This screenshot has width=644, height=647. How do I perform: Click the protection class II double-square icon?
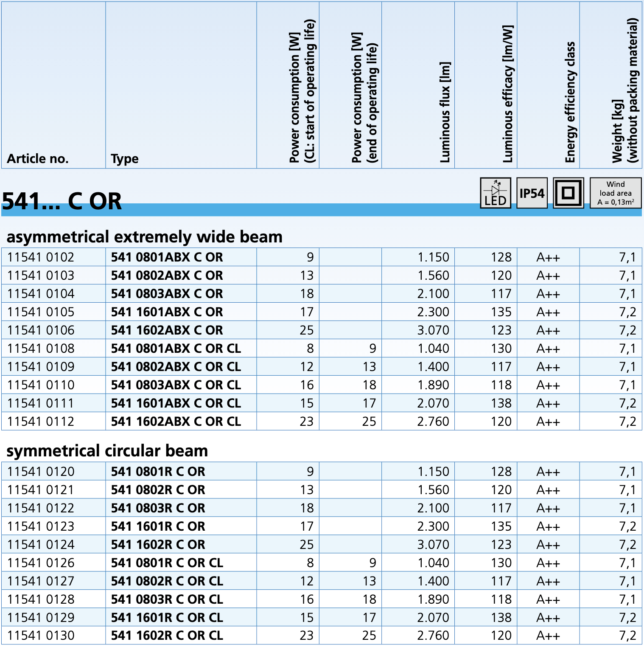568,193
